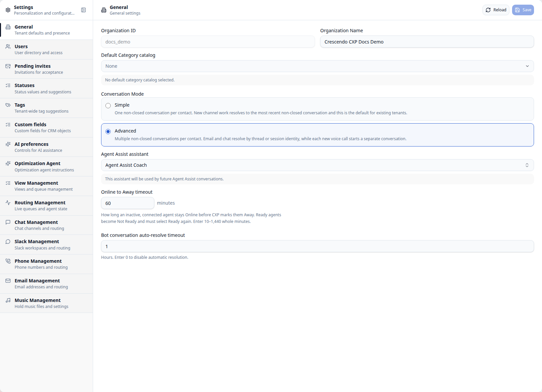This screenshot has width=542, height=392.
Task: Click the Phone Management handset icon
Action: coord(8,261)
